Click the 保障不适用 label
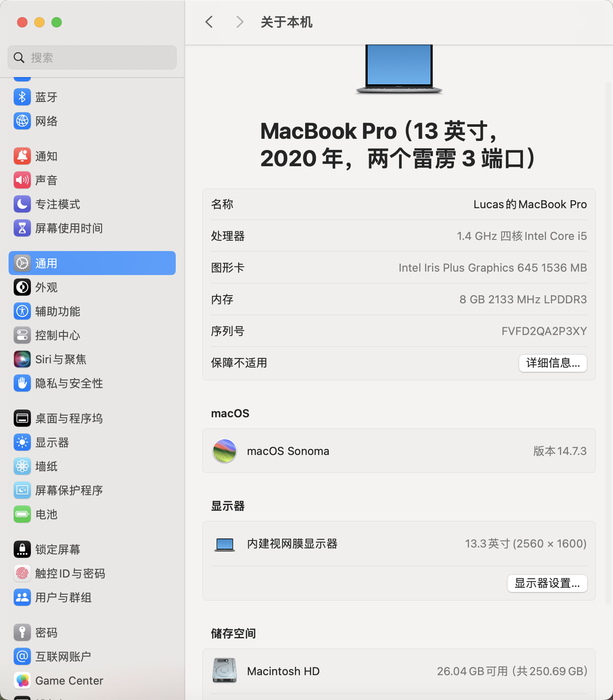This screenshot has width=613, height=700. click(239, 363)
